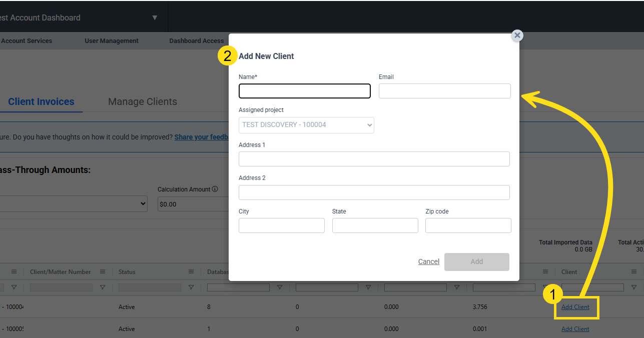Image resolution: width=644 pixels, height=338 pixels.
Task: Expand the Account Dashboard dropdown arrow
Action: 155,17
